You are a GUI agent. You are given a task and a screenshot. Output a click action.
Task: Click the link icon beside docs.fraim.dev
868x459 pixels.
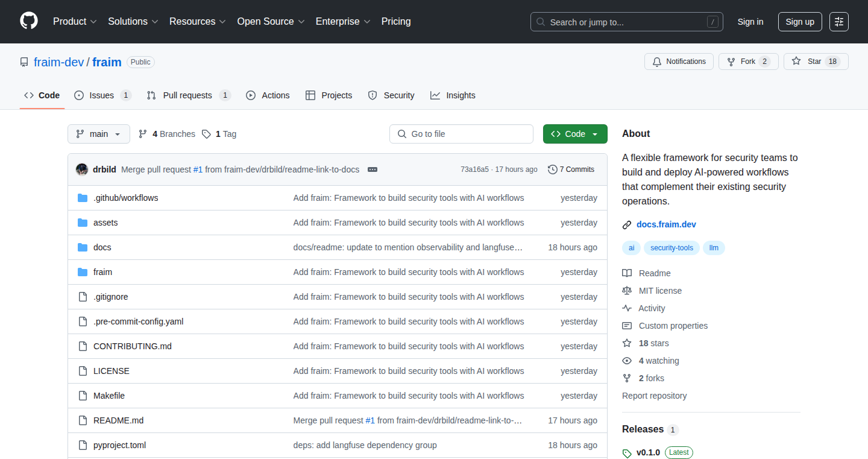click(x=627, y=225)
